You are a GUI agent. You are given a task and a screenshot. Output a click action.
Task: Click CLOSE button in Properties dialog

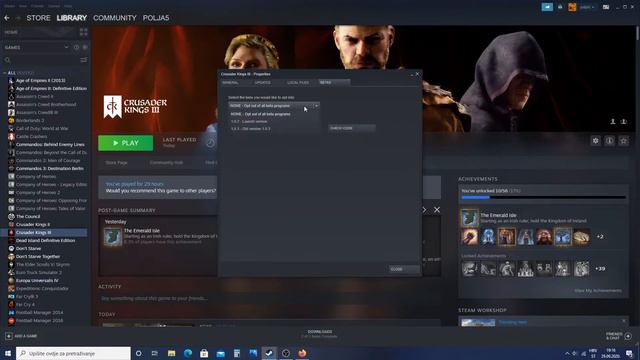[404, 269]
